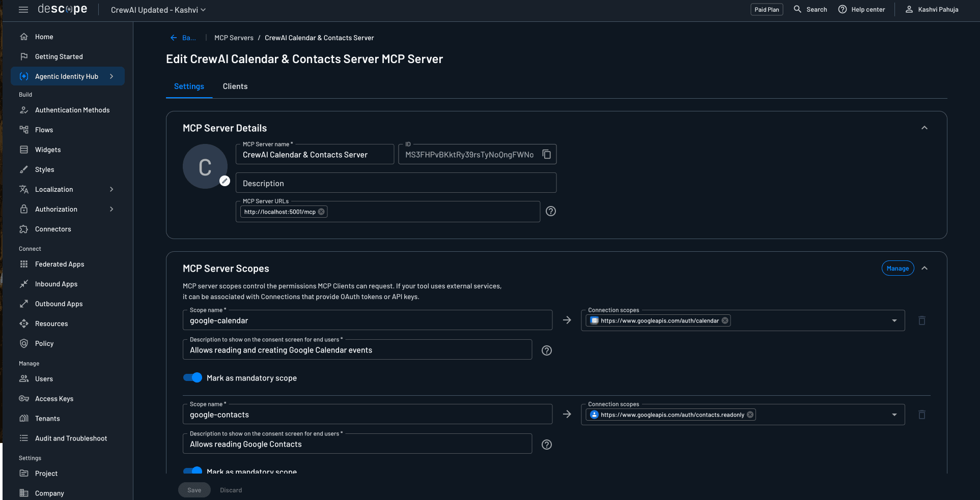
Task: Click the Tenants icon
Action: [x=24, y=418]
